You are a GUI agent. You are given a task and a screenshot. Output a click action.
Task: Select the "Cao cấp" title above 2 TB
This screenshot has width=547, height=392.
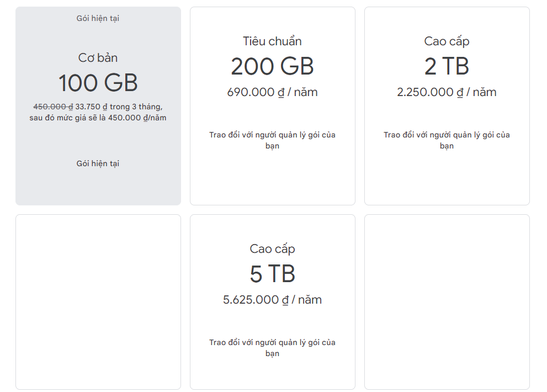447,41
